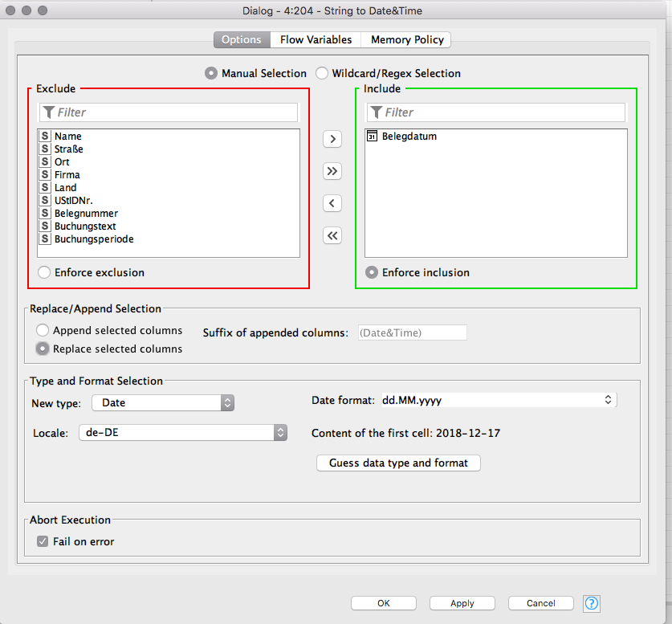Select the Enforce exclusion radio button

point(45,272)
